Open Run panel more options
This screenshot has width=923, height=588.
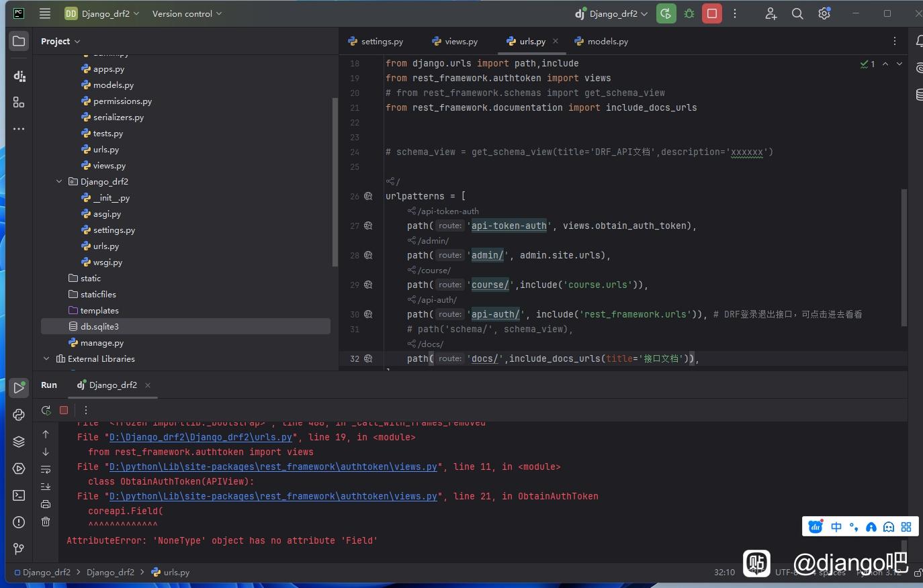(x=86, y=410)
